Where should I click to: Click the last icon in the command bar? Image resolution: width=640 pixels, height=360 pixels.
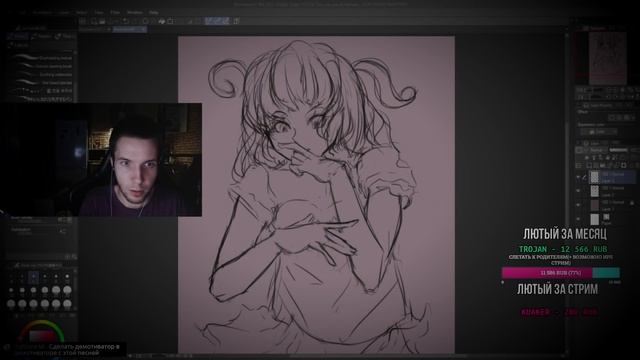[x=236, y=21]
